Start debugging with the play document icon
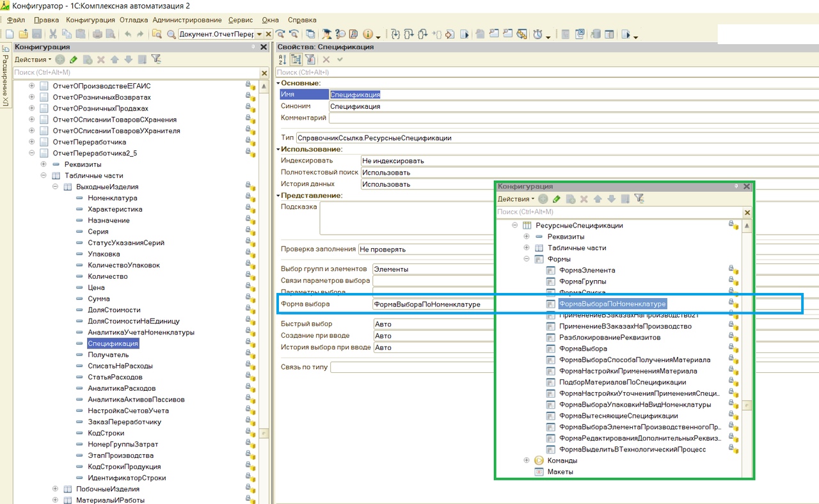This screenshot has width=819, height=504. tap(465, 34)
